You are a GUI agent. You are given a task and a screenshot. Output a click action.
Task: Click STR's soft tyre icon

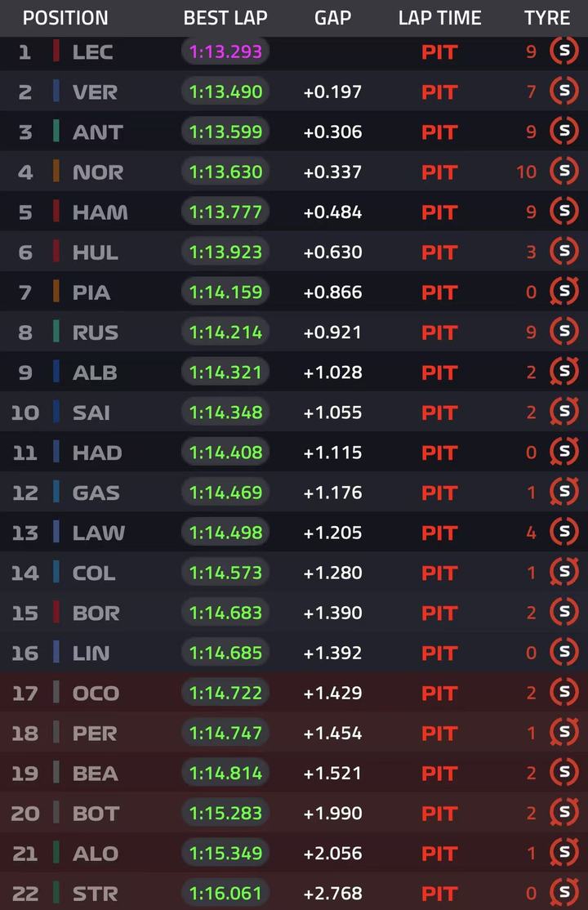[x=564, y=893]
